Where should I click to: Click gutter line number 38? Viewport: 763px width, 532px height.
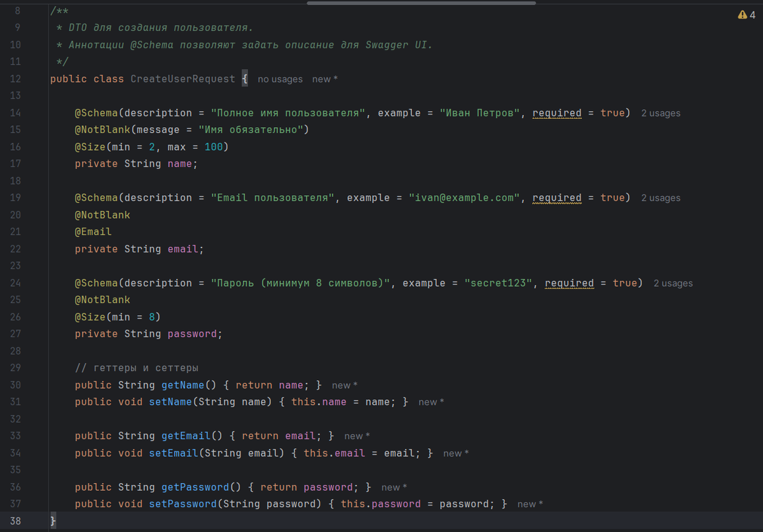coord(15,521)
